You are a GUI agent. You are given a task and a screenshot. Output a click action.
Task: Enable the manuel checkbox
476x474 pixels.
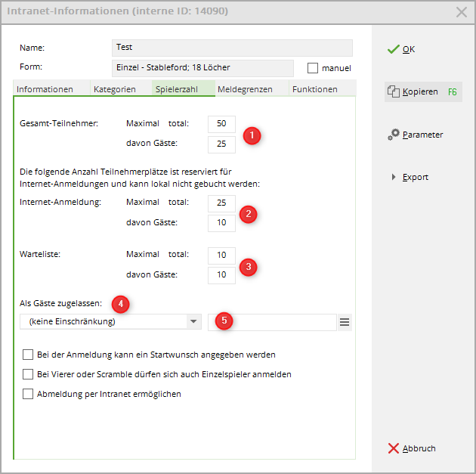[313, 68]
